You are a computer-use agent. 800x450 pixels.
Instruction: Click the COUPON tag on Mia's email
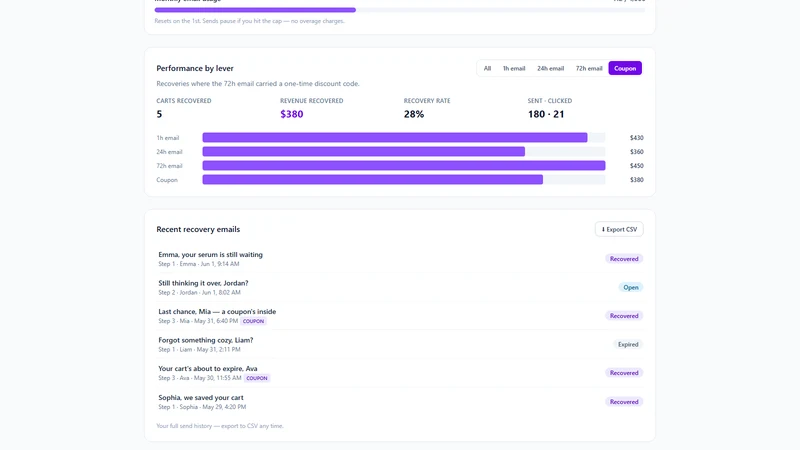tap(253, 321)
